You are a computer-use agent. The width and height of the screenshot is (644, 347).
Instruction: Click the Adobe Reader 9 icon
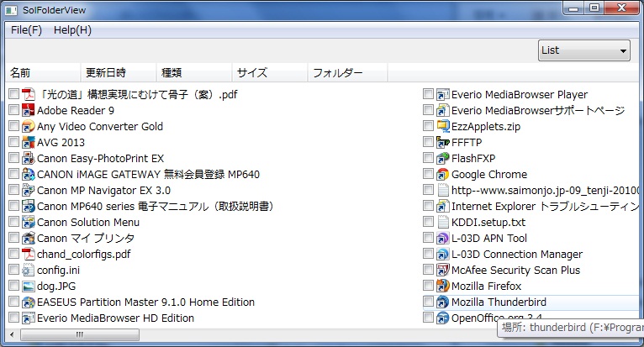(29, 110)
